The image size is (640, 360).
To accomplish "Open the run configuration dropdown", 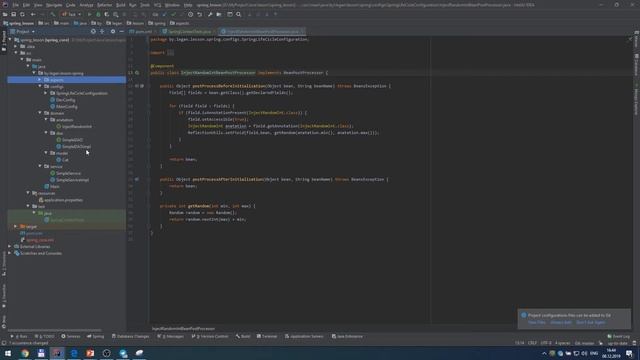I will click(71, 14).
